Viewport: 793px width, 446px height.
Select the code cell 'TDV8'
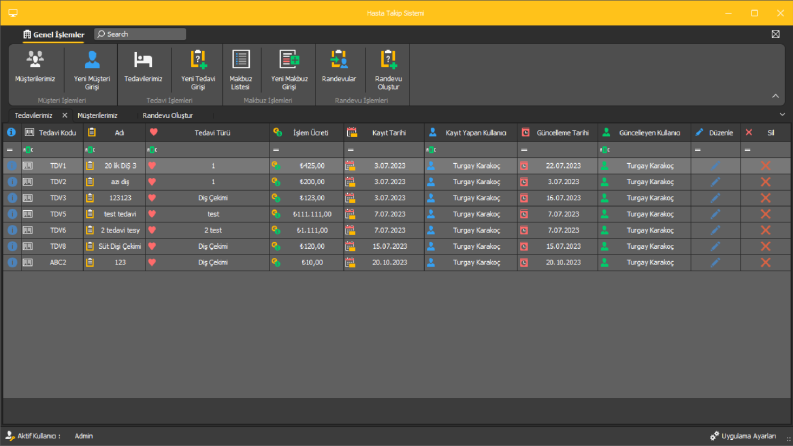(58, 247)
